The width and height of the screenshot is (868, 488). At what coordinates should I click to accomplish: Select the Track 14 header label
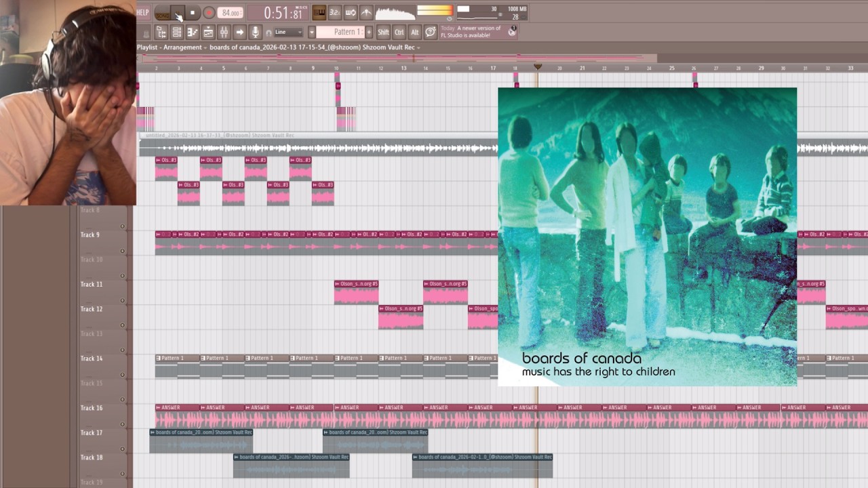(92, 359)
